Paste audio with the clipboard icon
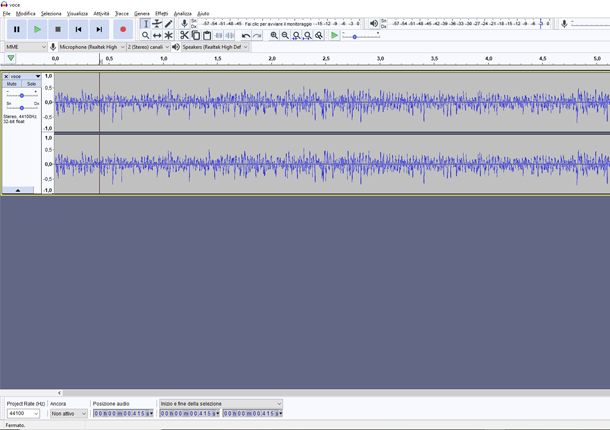This screenshot has width=610, height=430. (x=207, y=35)
